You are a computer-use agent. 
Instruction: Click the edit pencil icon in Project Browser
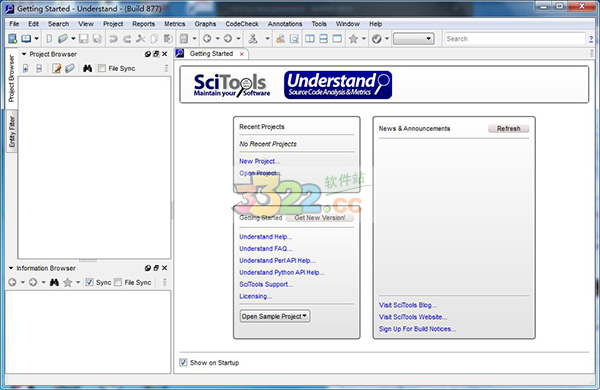click(x=57, y=69)
